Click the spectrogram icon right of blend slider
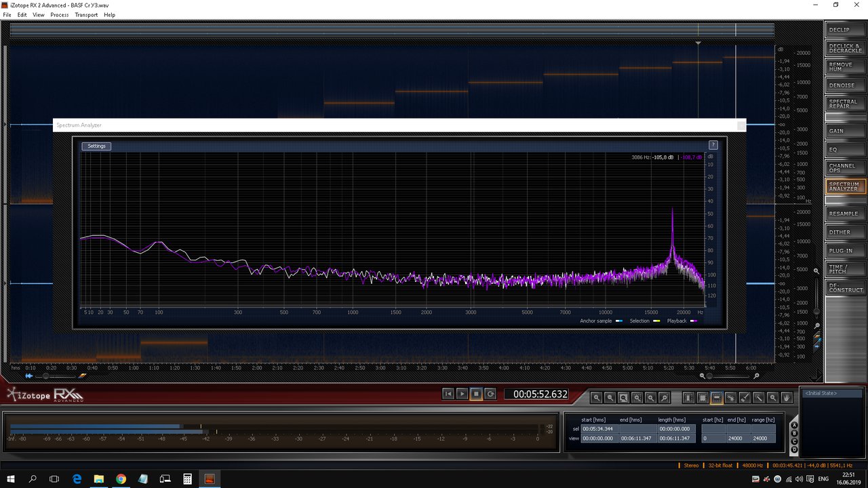This screenshot has height=488, width=868. (x=82, y=375)
